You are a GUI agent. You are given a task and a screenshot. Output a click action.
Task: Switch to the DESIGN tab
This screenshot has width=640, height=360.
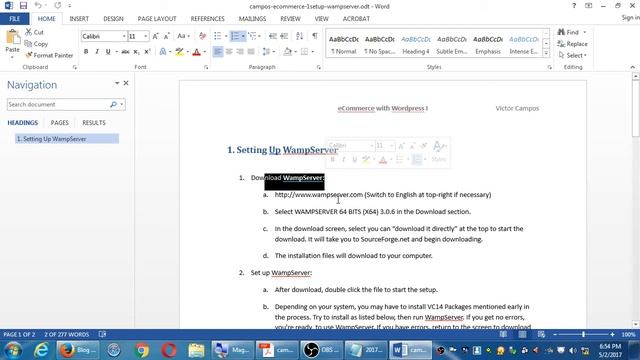point(113,19)
